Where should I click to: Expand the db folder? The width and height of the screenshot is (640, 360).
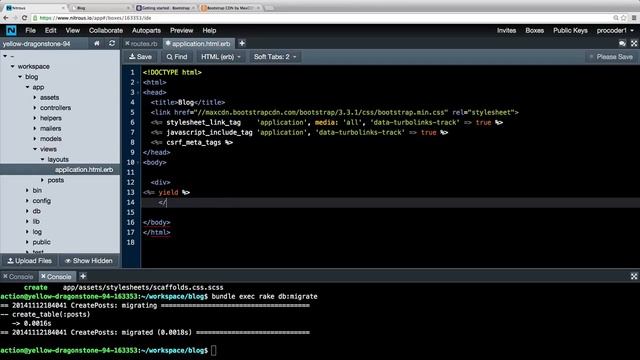[27, 211]
